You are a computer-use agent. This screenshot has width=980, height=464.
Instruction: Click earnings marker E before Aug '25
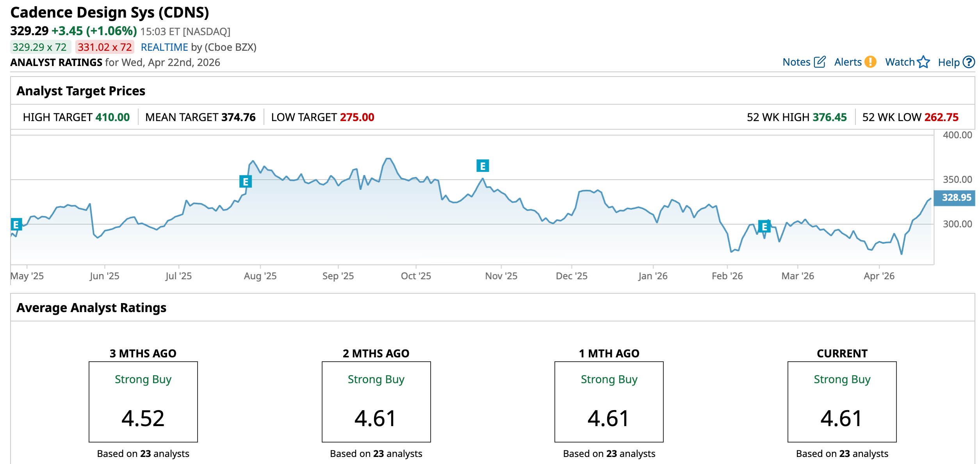[246, 182]
